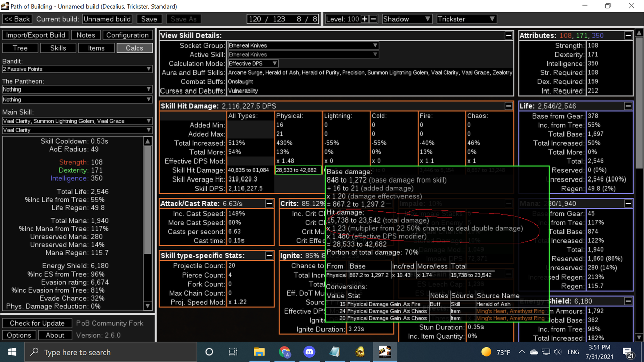Viewport: 644px width, 362px height.
Task: Open the About dialog
Action: [x=55, y=335]
